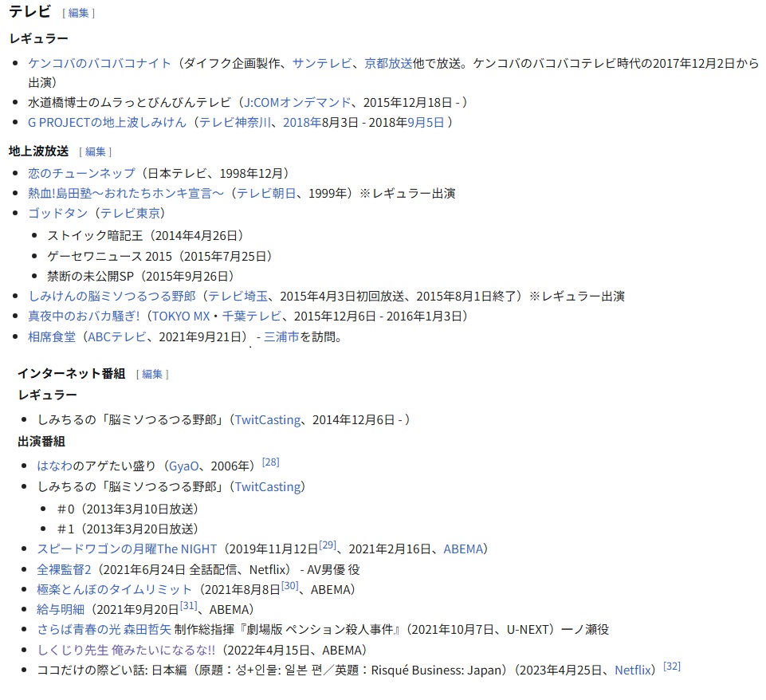Open the 森田哲矢 link

pos(147,630)
